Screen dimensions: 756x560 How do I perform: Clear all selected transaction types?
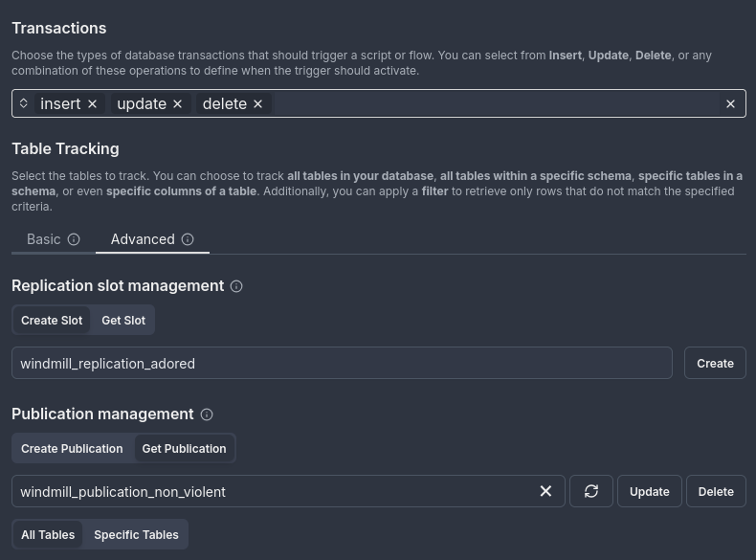[730, 103]
